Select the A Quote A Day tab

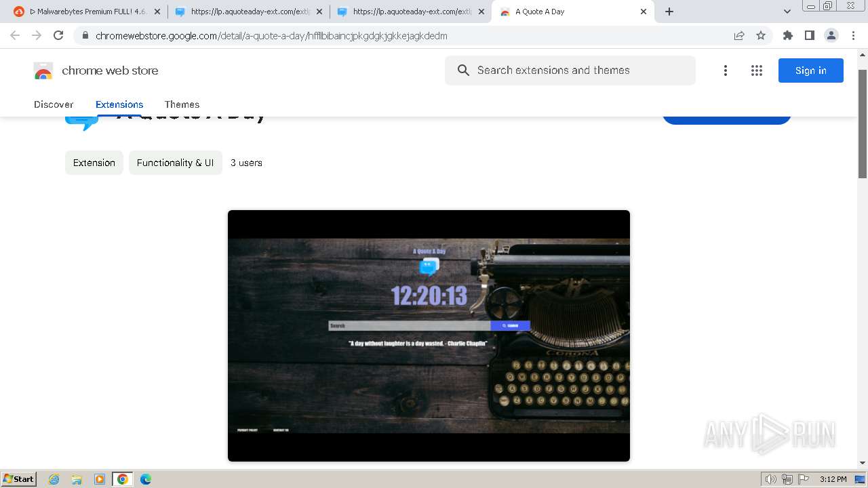coord(573,12)
